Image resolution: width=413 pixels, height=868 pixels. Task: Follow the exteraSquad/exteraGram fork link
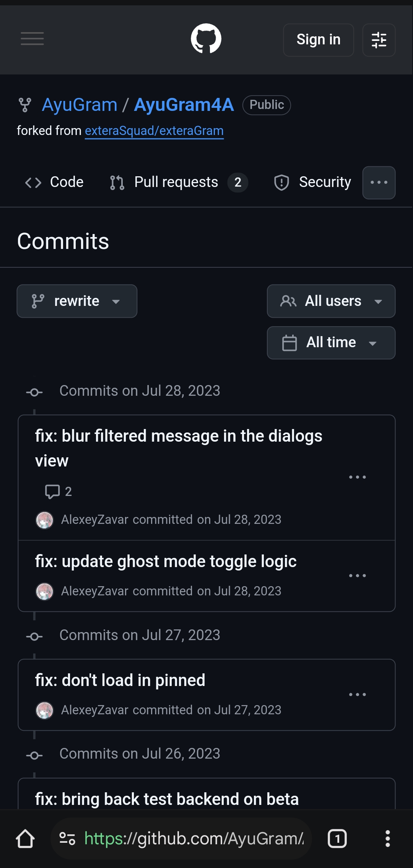pyautogui.click(x=154, y=131)
